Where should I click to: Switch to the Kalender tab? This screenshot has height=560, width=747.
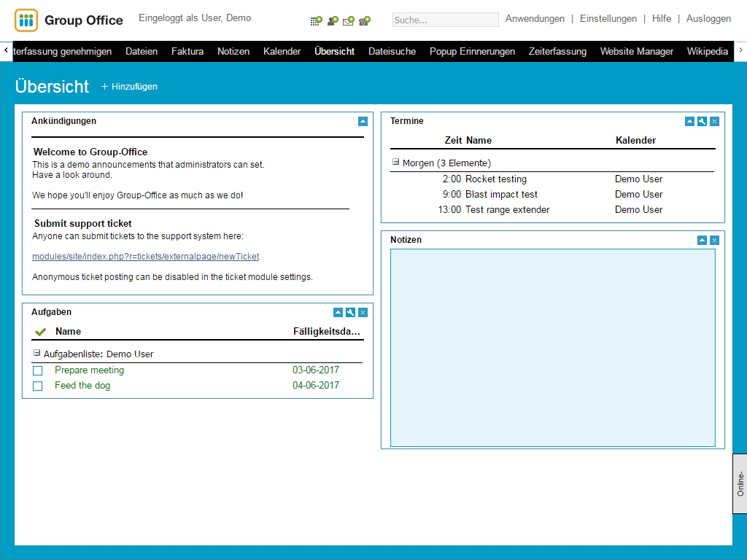click(x=282, y=51)
